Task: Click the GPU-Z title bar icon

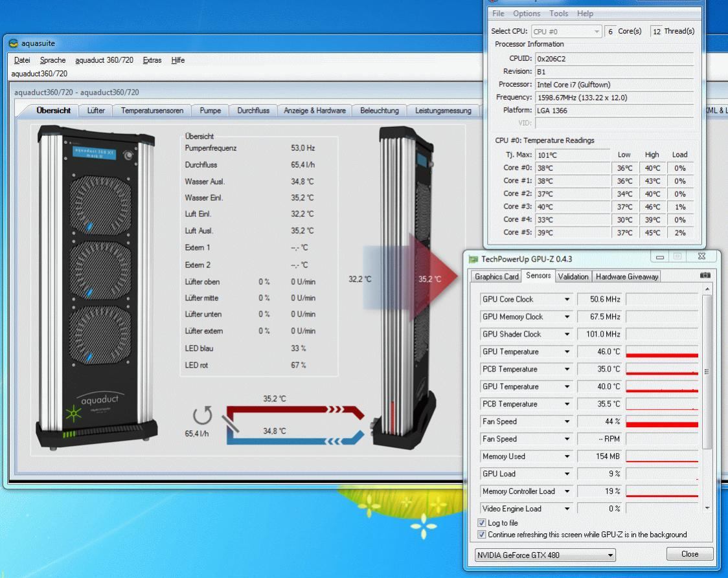Action: (x=473, y=260)
